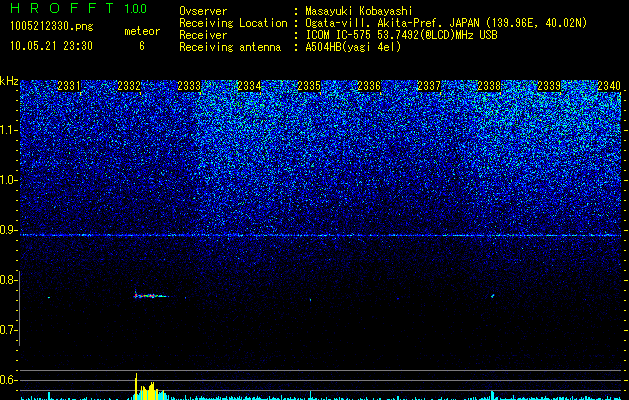The width and height of the screenshot is (629, 400).
Task: Click the timestamp 10.05.21 23:30
Action: (51, 46)
